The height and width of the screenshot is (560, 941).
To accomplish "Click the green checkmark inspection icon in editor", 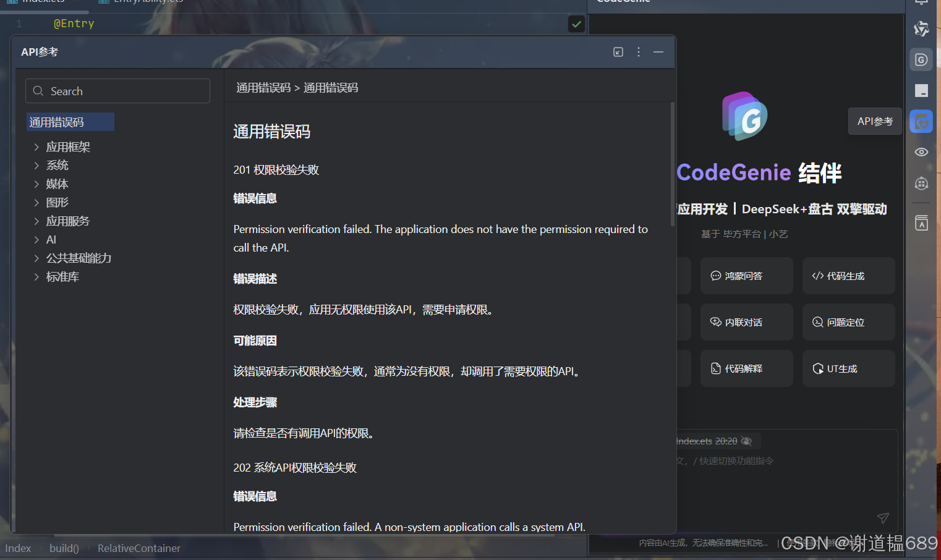I will pos(576,24).
